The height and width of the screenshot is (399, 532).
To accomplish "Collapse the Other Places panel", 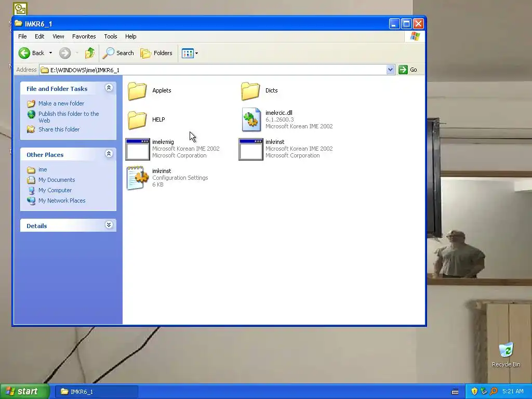I will click(109, 154).
